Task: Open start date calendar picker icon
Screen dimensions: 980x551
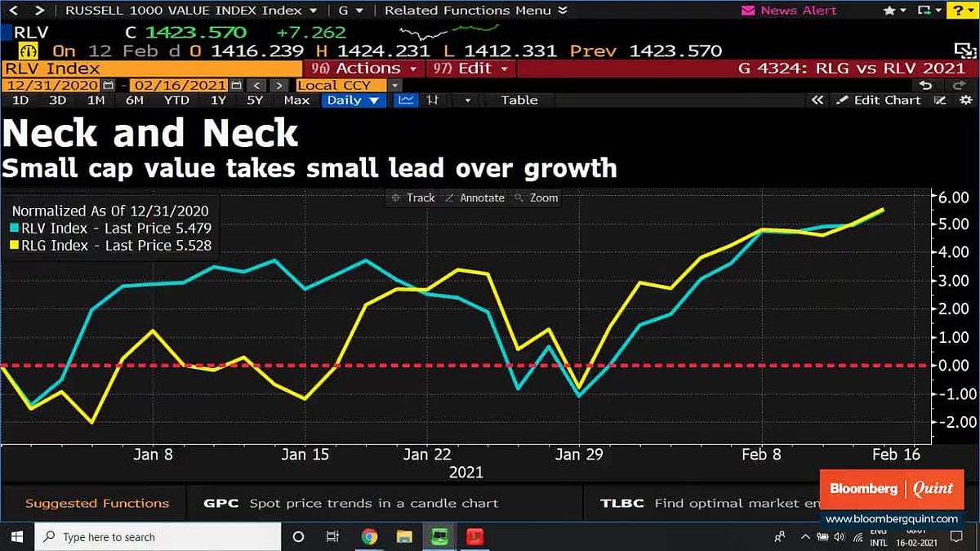Action: tap(108, 85)
